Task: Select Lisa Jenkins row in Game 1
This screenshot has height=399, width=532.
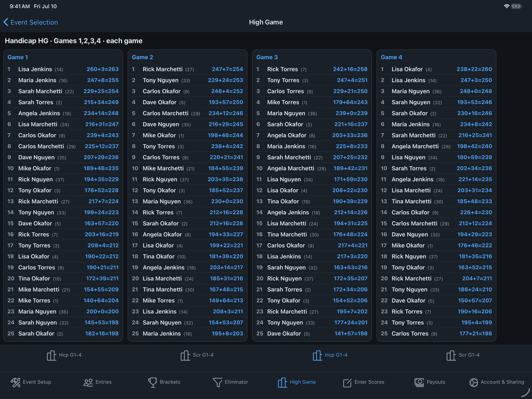Action: point(63,69)
